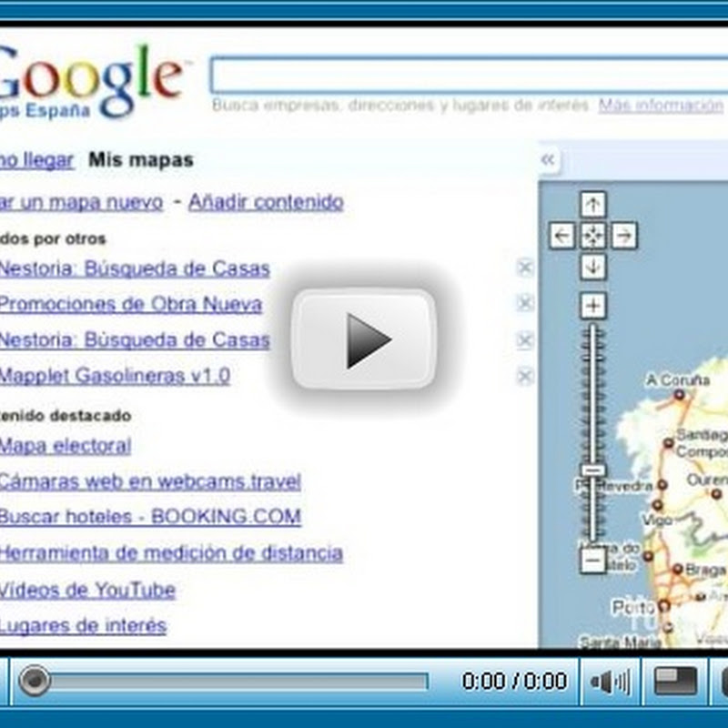Click the Braga city marker on map

click(x=677, y=569)
